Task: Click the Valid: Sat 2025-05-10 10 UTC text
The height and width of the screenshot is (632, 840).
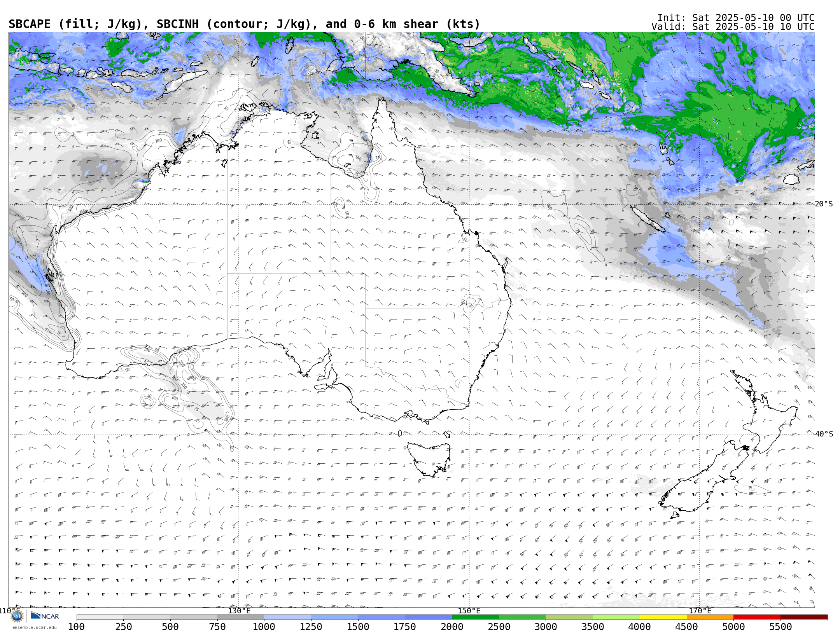Action: pos(733,27)
